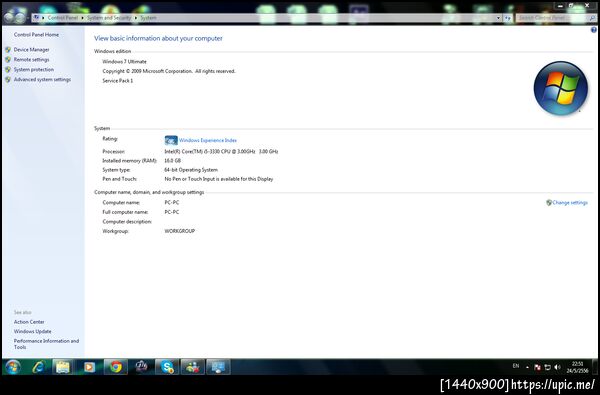Click the installed memory value '16.0 GB'

coord(173,161)
